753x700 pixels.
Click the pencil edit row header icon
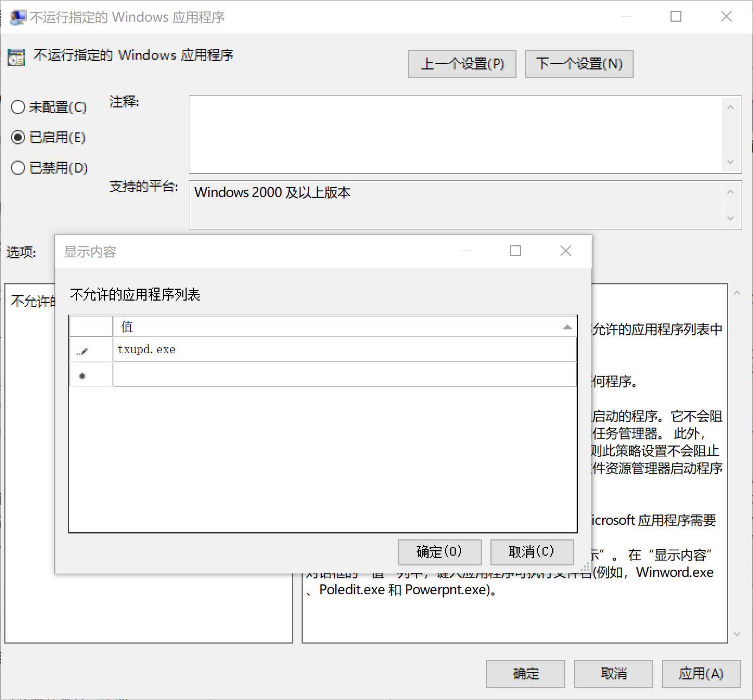82,352
